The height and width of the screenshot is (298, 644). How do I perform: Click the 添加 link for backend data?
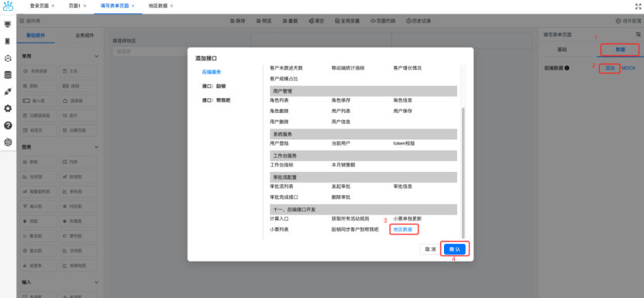[609, 68]
